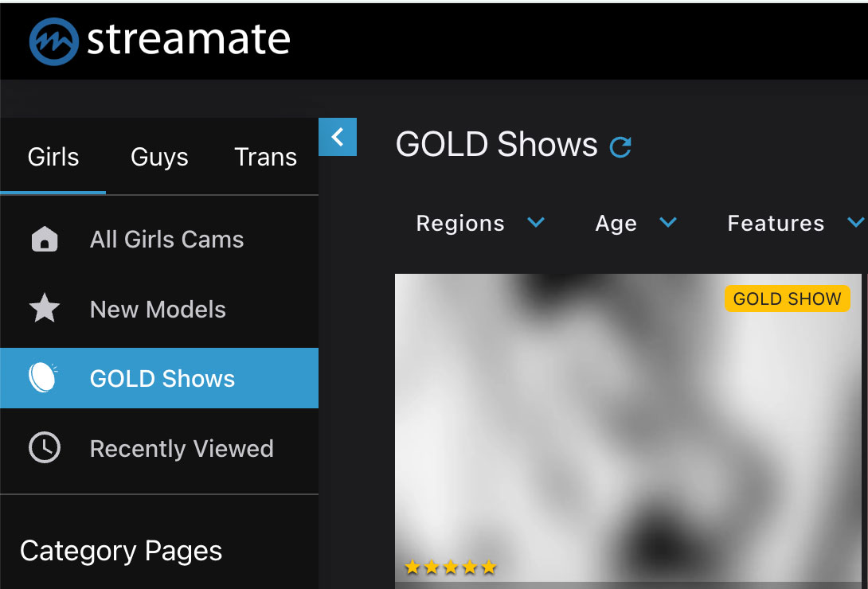Click the yellow GOLD SHOW badge
Screen dimensions: 868x589
787,298
